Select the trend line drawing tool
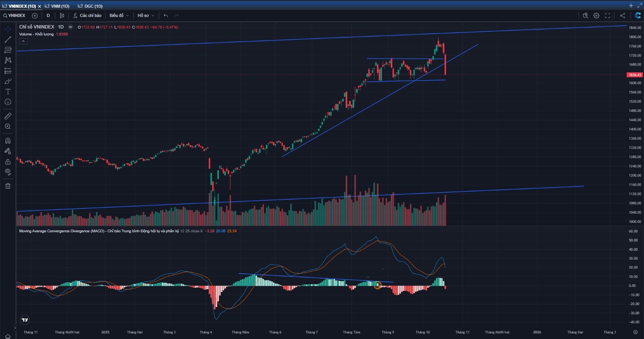 pos(8,40)
